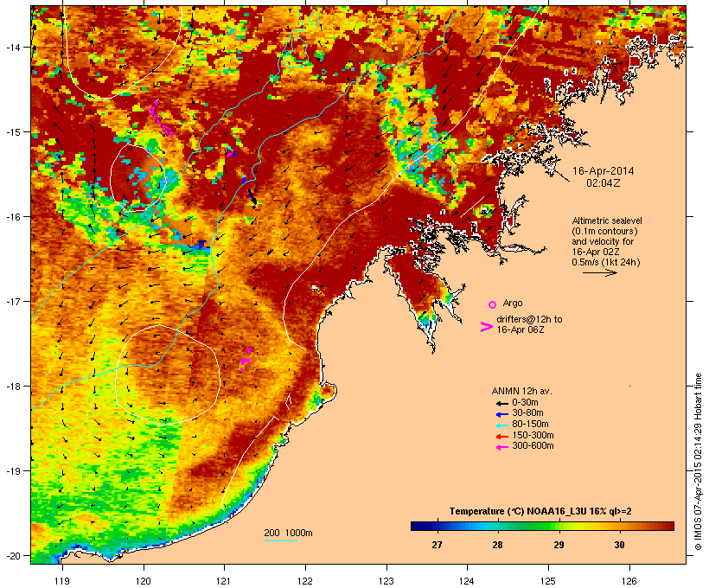709x588 pixels.
Task: Click the 'Argo' legend label
Action: (513, 303)
